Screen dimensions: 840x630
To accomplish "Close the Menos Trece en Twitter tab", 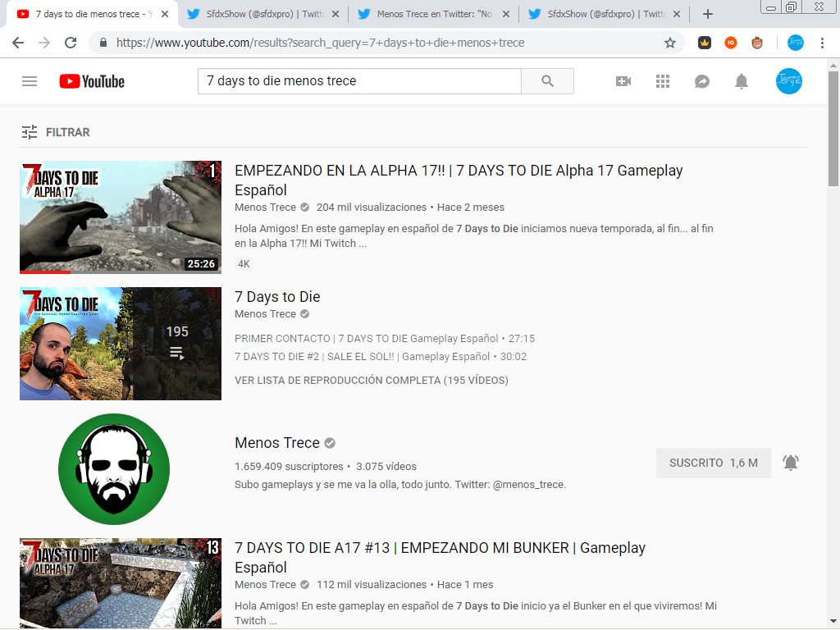I will coord(505,15).
